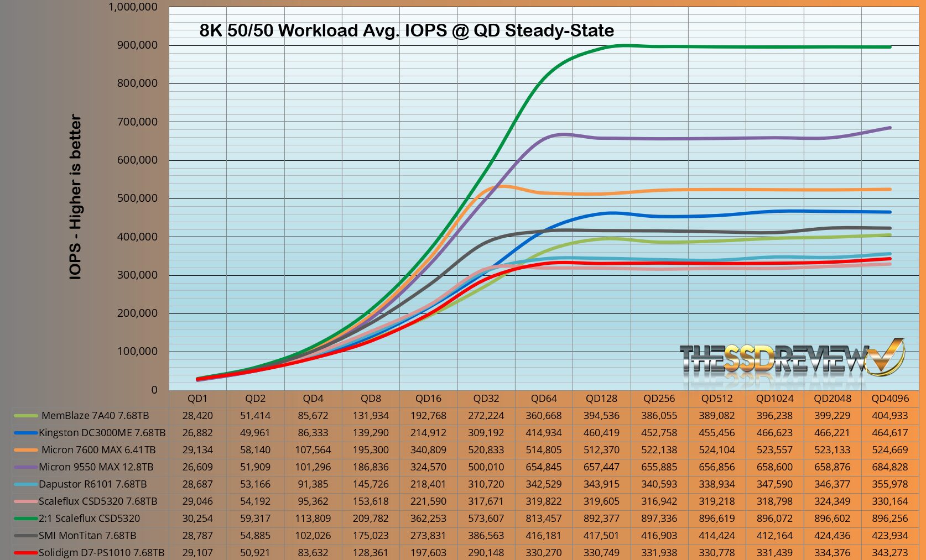Viewport: 926px width, 560px height.
Task: Click the "QD8" column header
Action: (x=371, y=399)
